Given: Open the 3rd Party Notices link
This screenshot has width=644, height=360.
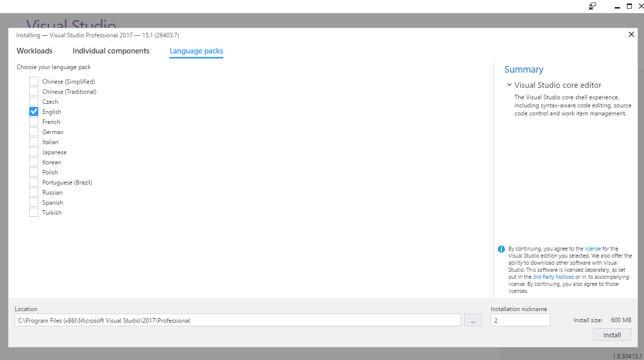Looking at the screenshot, I should tap(553, 276).
